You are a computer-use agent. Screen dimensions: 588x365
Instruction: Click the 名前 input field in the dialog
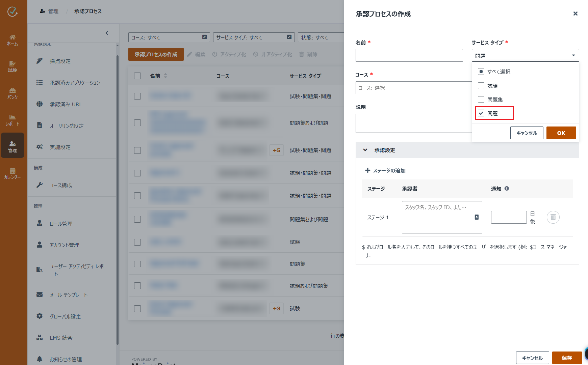click(409, 55)
